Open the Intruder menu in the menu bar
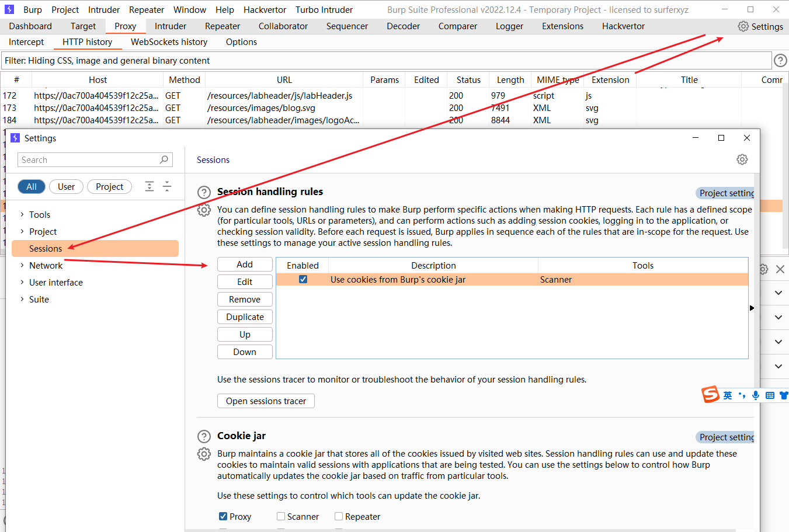Screen dimensions: 789x532 (x=104, y=9)
